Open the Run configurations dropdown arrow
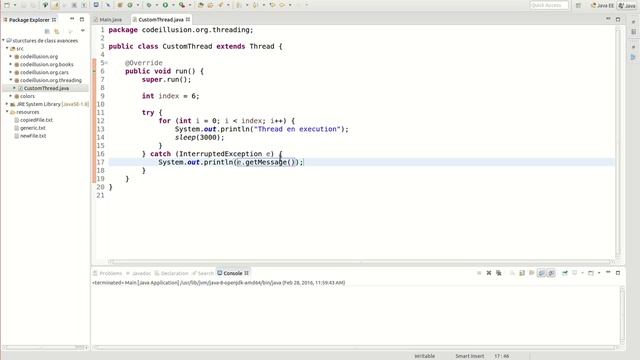 click(x=173, y=5)
